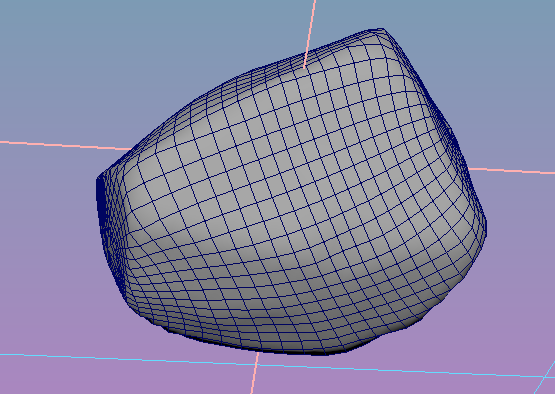Click where the pink axis meets the mesh top
The height and width of the screenshot is (394, 555).
coord(305,65)
